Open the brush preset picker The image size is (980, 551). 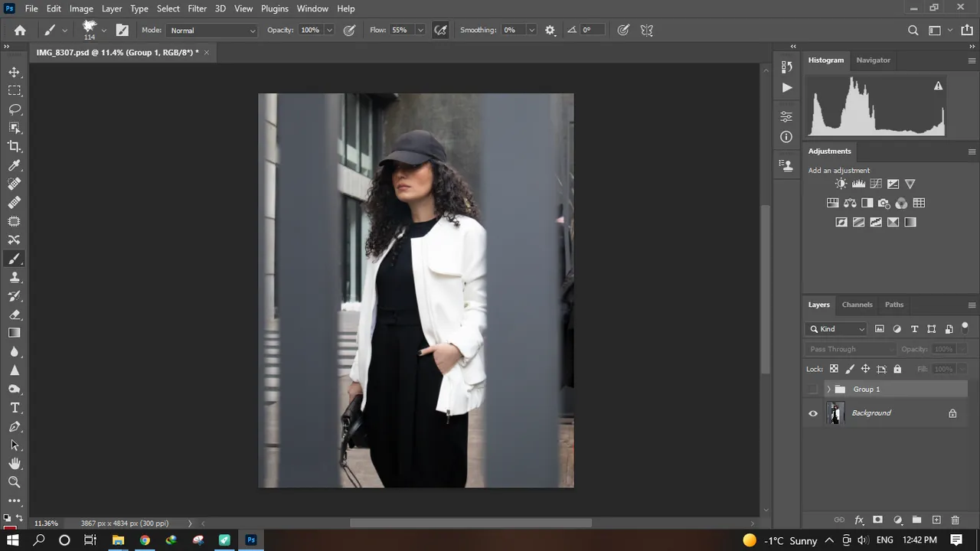point(103,31)
